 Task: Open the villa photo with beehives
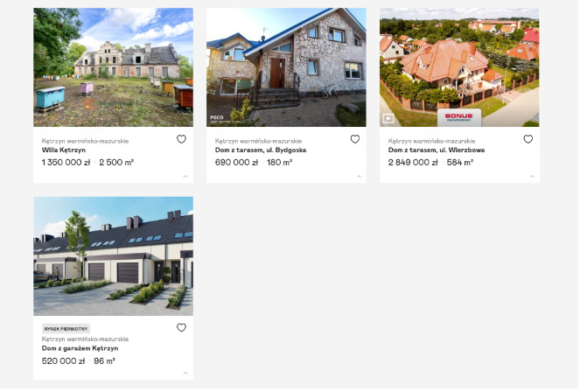(113, 67)
